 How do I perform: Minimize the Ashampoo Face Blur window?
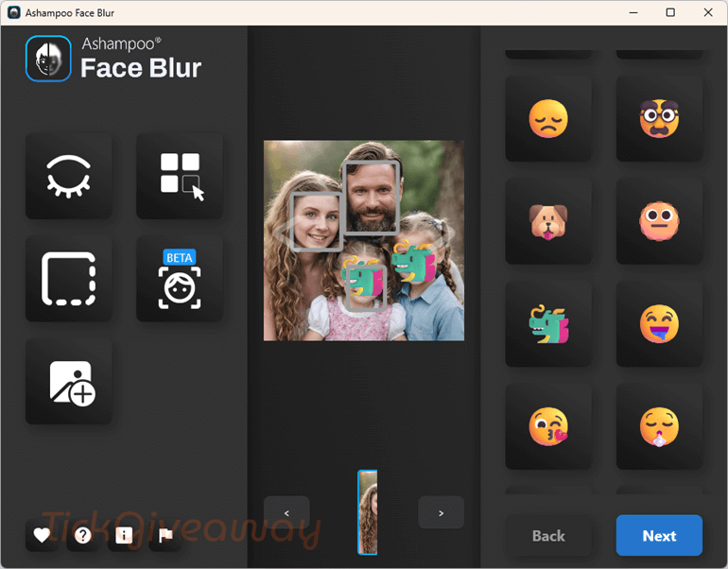633,12
